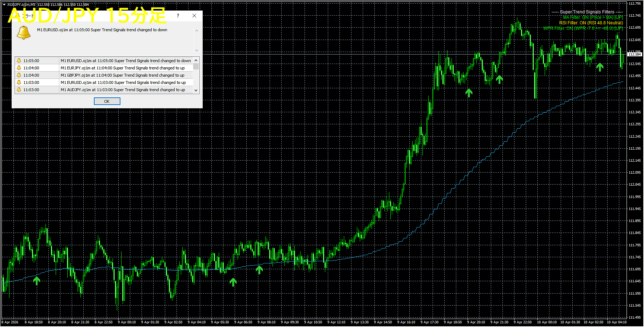
Task: Select the 'M1 EURJPY.oj1m at 11:04:00' alert row
Action: click(104, 68)
